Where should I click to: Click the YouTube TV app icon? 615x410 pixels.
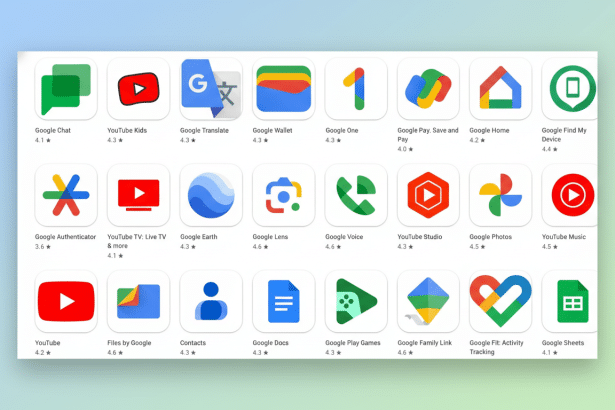(138, 195)
